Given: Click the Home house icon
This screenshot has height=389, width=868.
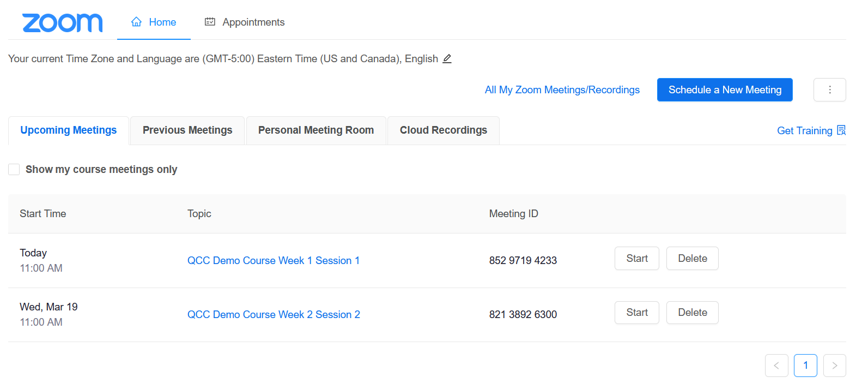Looking at the screenshot, I should (x=136, y=22).
